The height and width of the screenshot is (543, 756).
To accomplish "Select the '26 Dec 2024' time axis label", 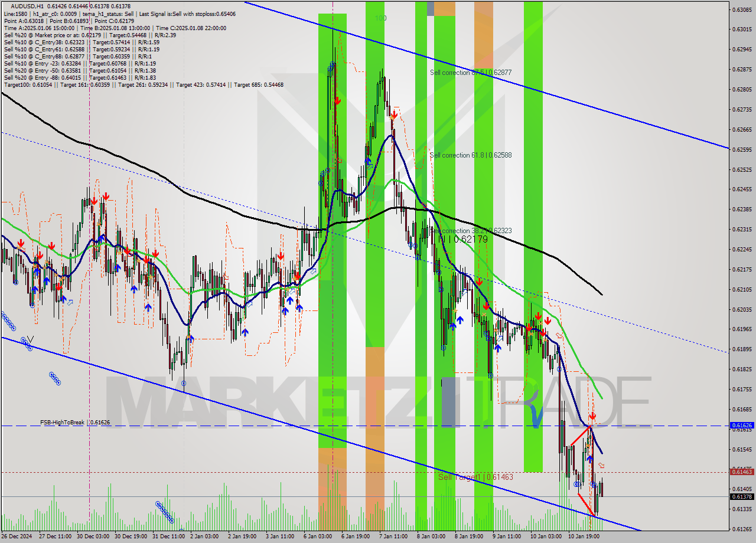I will [x=18, y=537].
